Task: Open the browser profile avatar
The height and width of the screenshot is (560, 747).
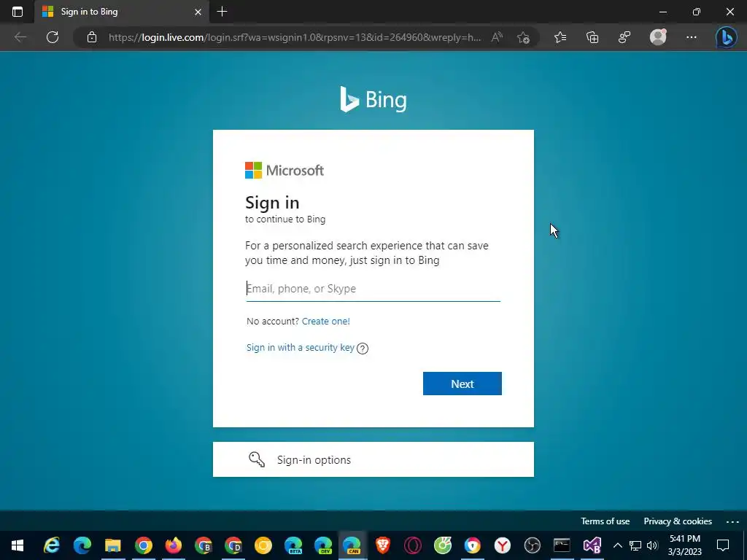Action: click(658, 37)
